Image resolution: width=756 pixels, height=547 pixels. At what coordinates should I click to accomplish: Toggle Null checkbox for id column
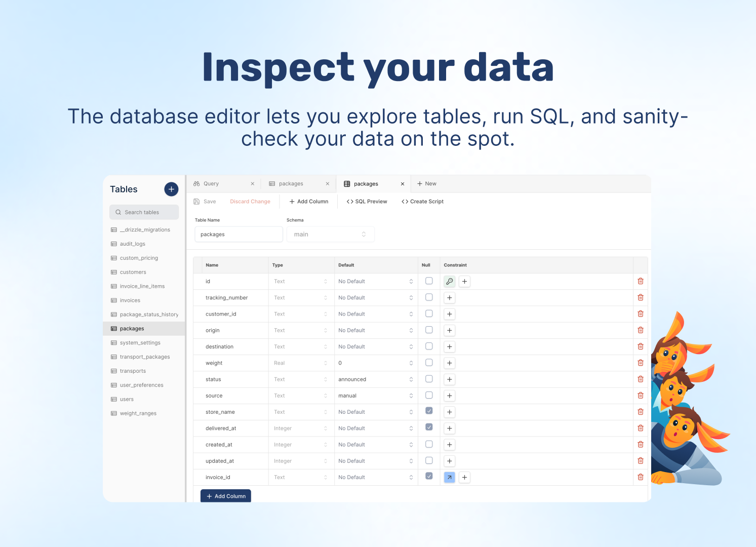[429, 281]
